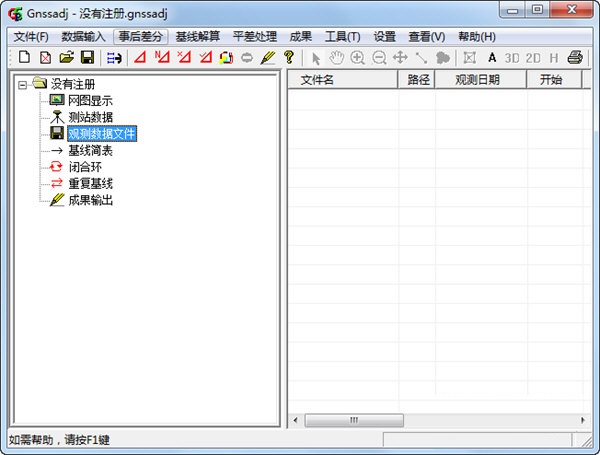Screen dimensions: 600x455
Task: Open a project using the folder icon
Action: 67,57
